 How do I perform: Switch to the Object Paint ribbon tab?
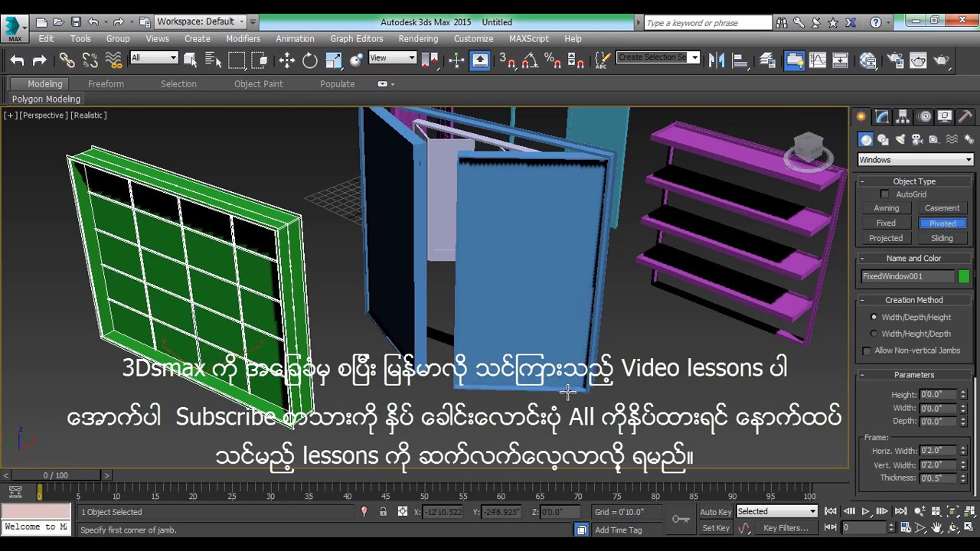coord(258,84)
